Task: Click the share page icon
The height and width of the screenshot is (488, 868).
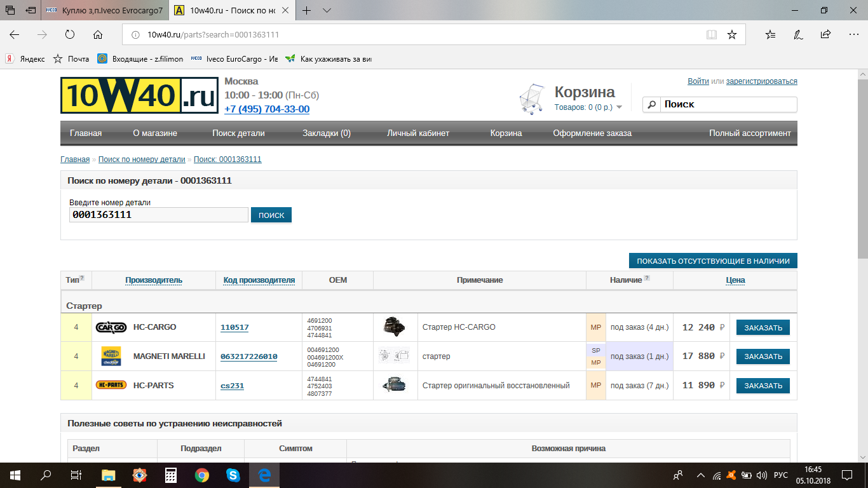Action: pos(825,34)
